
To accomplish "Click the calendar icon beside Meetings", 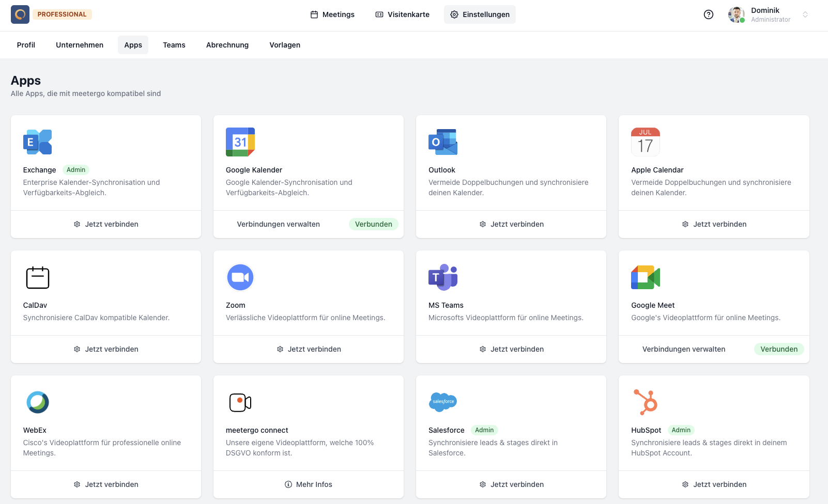I will point(314,14).
